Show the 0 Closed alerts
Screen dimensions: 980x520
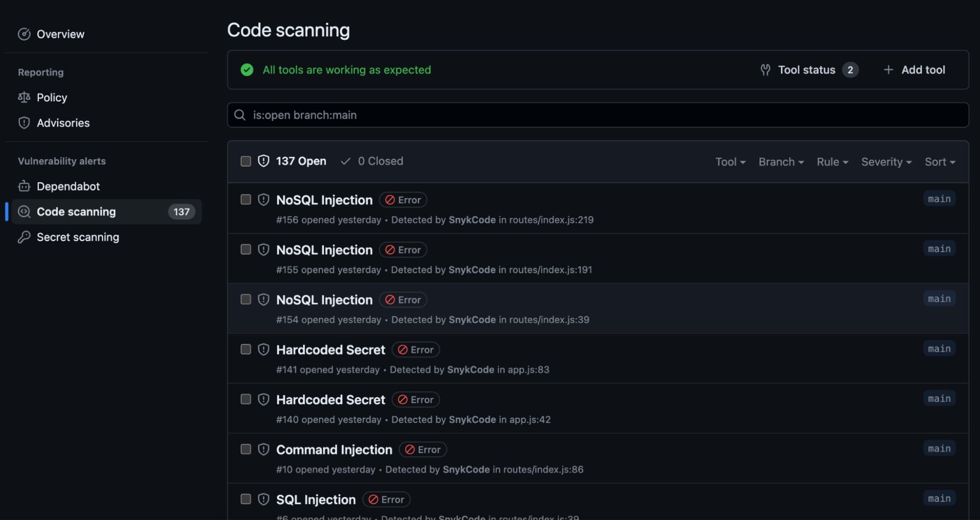372,161
